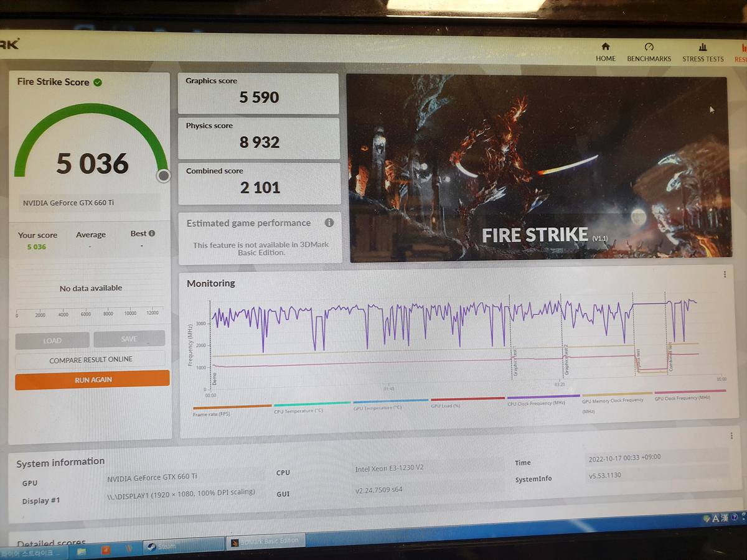Open the File Explorer taskbar icon
747x560 pixels.
point(81,551)
